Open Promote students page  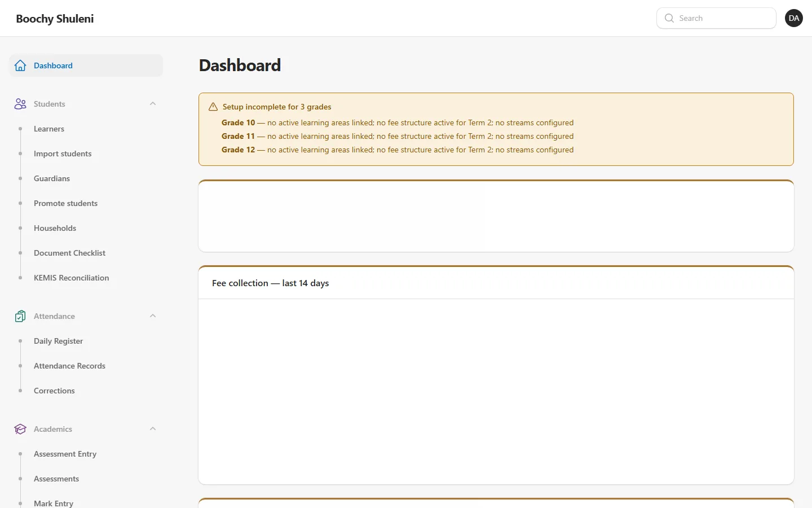(65, 203)
